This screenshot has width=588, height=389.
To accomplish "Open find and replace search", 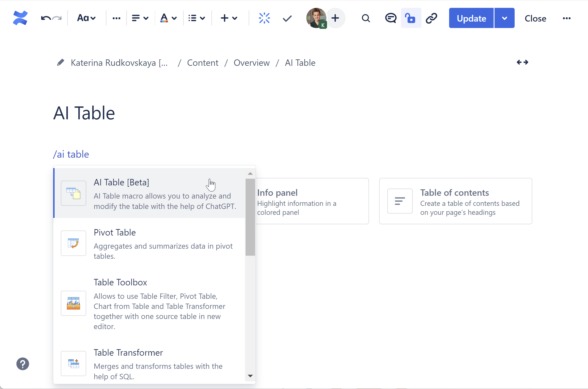I will point(366,18).
